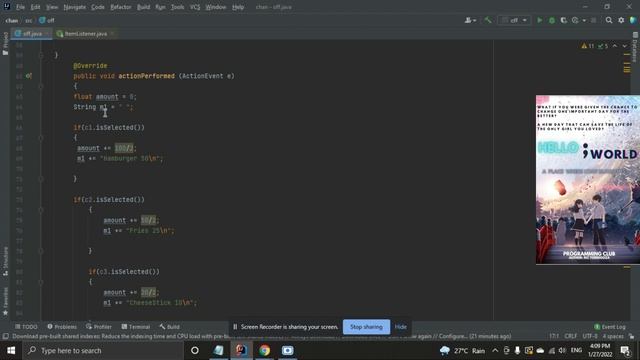Open the TODO tool window
The height and width of the screenshot is (360, 640).
tap(26, 327)
